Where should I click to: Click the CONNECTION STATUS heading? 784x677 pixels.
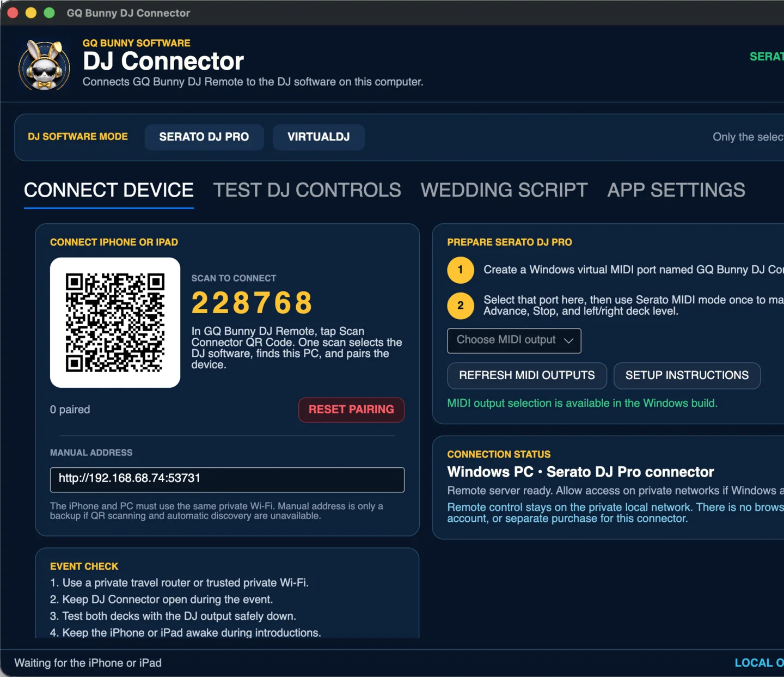(x=499, y=454)
